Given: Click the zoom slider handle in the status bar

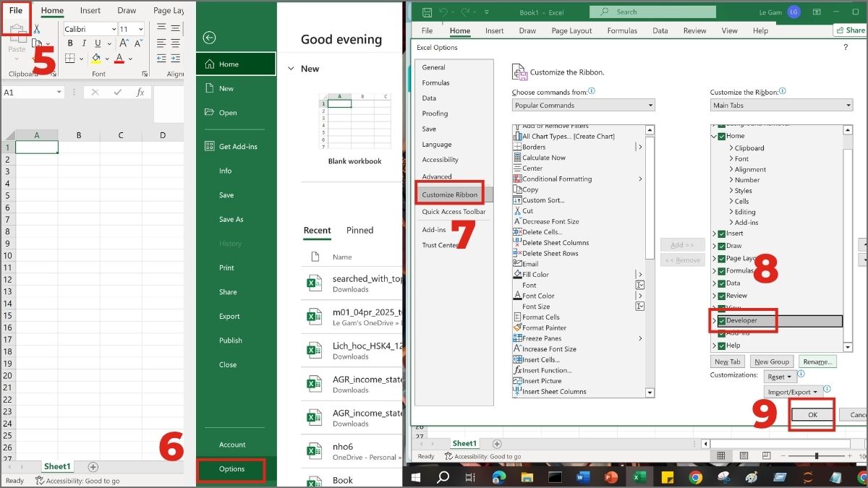Looking at the screenshot, I should 817,456.
